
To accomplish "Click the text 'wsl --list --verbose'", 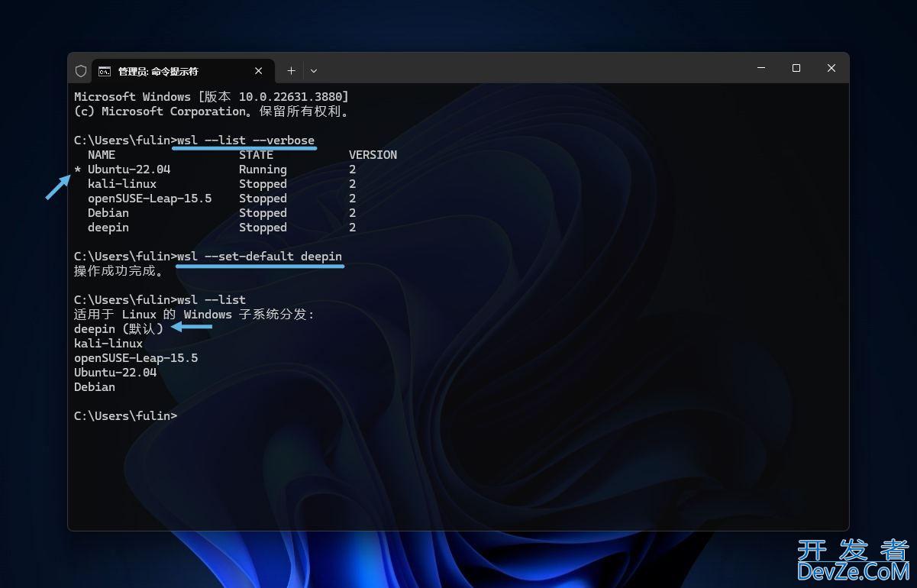I will click(x=246, y=141).
